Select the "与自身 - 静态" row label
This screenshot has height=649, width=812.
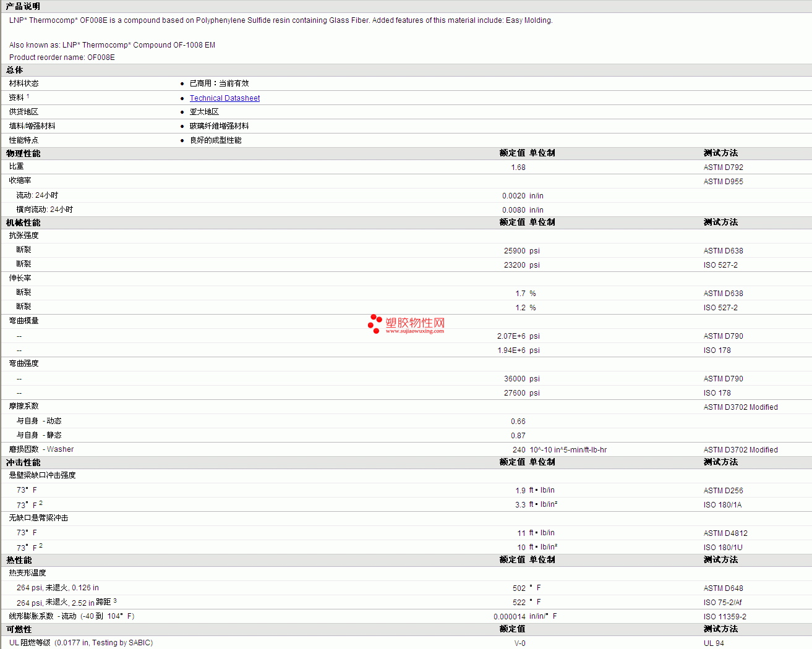click(x=39, y=435)
